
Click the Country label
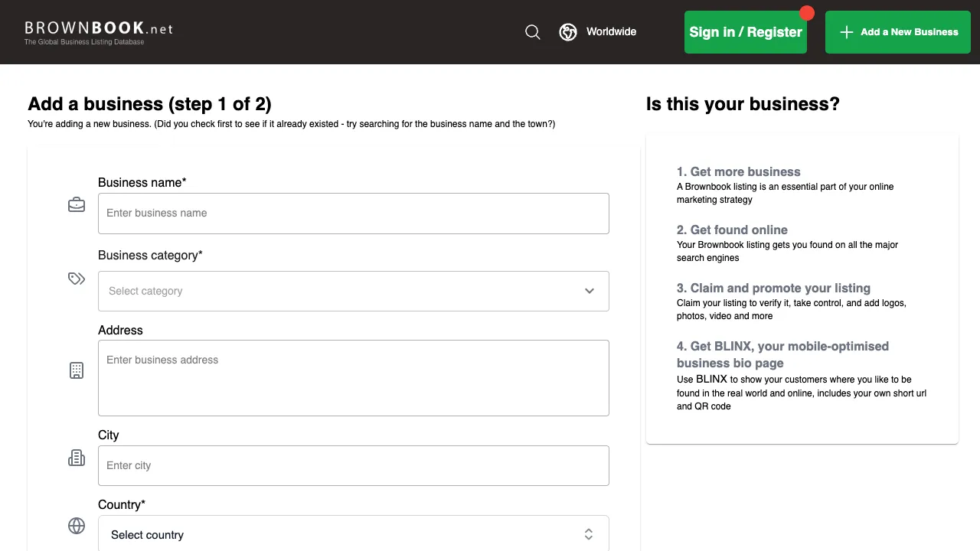point(122,505)
